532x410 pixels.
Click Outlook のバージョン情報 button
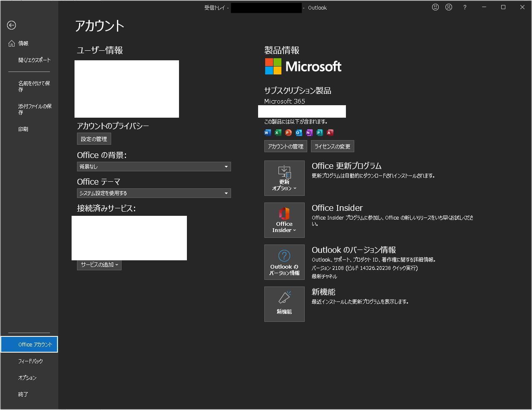pos(284,262)
